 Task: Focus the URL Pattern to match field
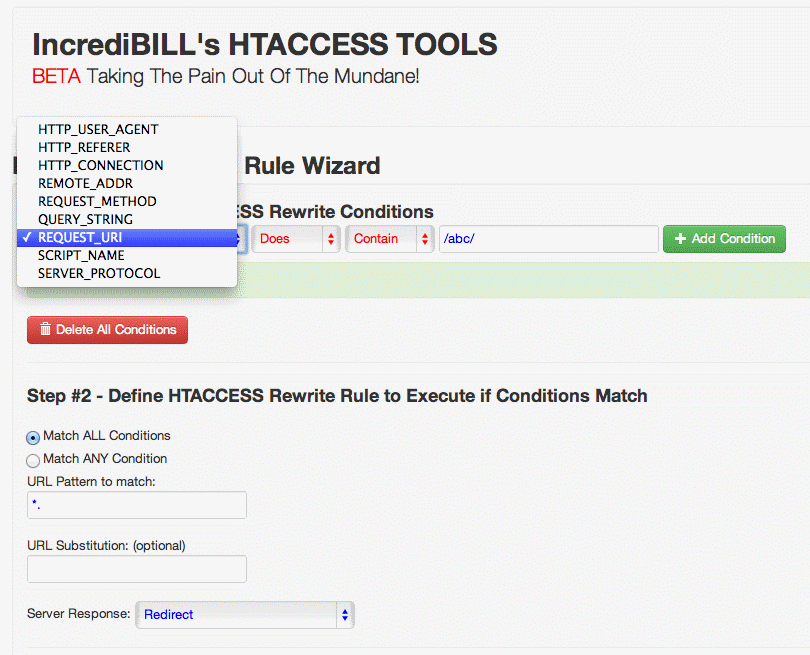[x=137, y=505]
